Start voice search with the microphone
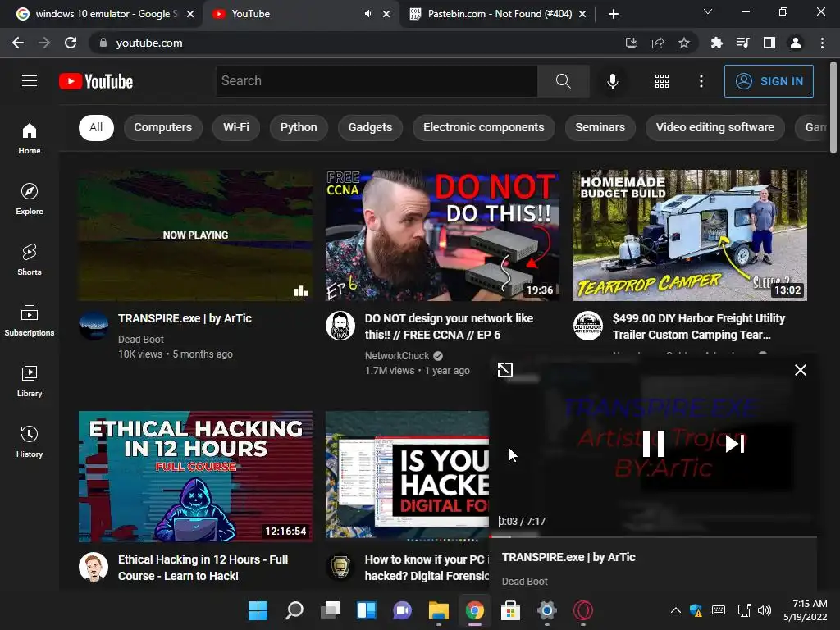 click(612, 81)
